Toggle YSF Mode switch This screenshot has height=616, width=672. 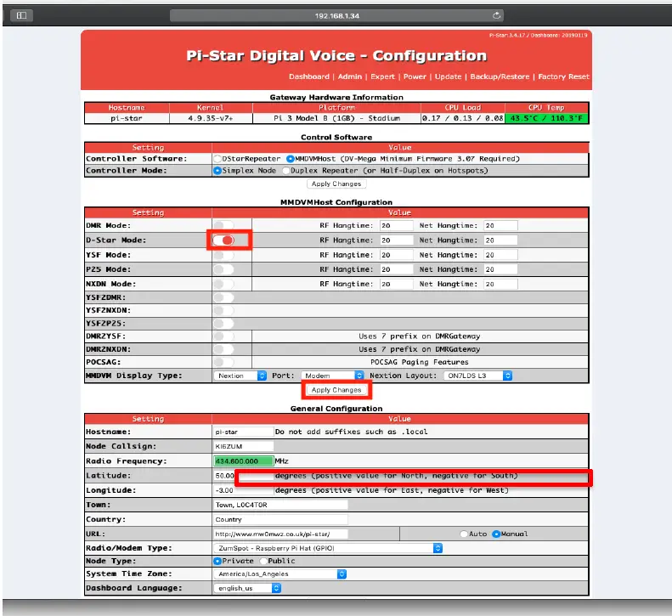tap(223, 255)
